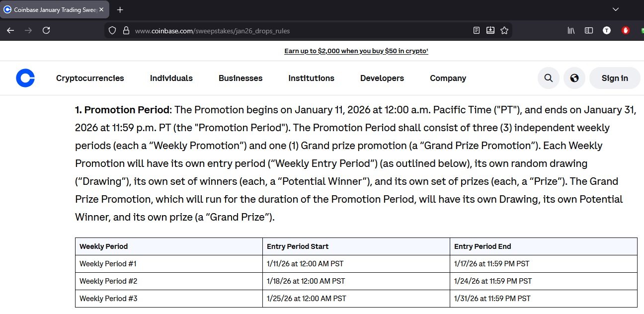
Task: Open the Firefox library icon
Action: pyautogui.click(x=571, y=30)
